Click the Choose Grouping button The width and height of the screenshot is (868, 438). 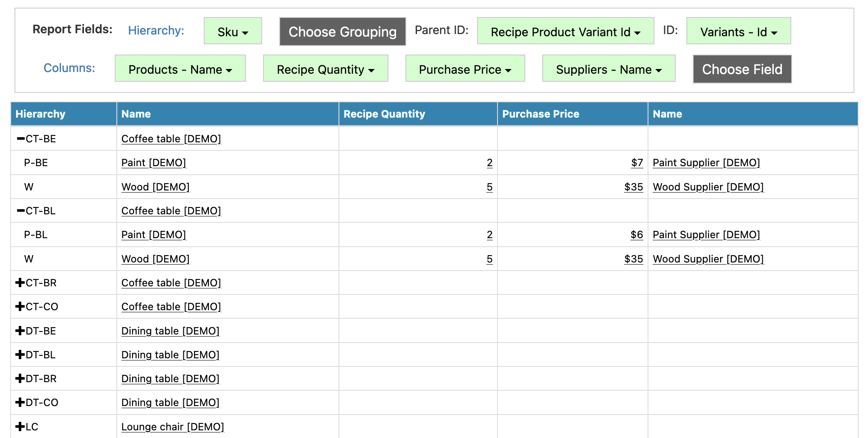[x=343, y=32]
